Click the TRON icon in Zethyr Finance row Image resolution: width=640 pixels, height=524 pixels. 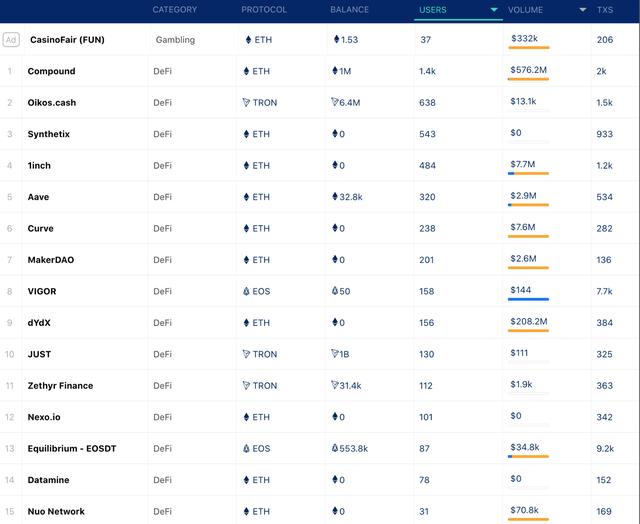tap(246, 385)
